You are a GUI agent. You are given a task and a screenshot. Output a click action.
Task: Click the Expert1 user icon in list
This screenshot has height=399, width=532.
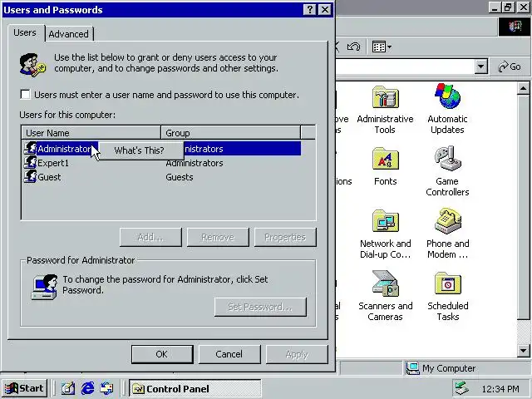point(30,163)
